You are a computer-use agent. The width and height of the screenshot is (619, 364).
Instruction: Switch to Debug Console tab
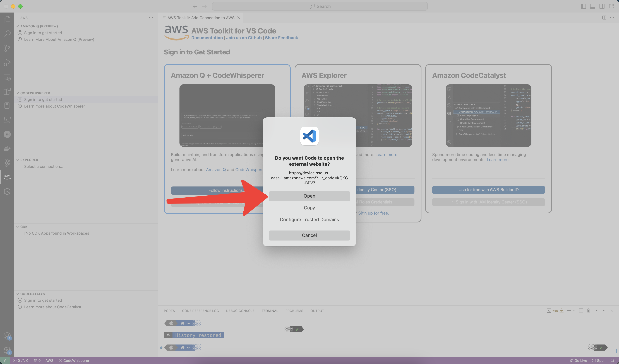point(240,311)
